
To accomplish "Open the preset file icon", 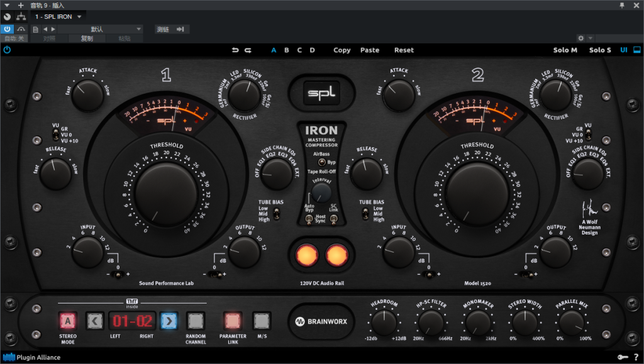I will coord(36,29).
